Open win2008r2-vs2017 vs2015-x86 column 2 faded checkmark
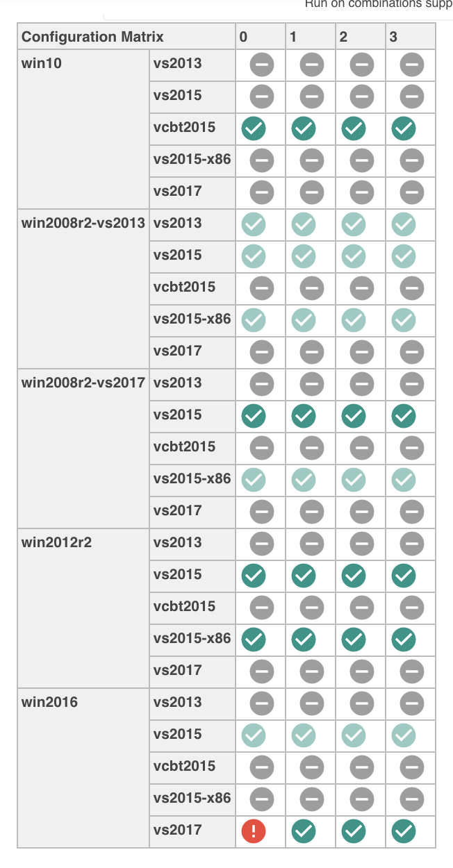453x868 pixels. (353, 480)
